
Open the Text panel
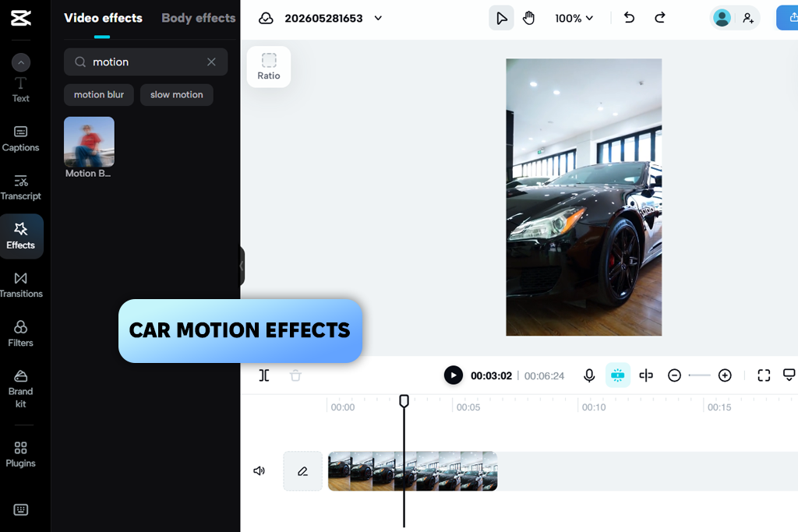click(x=21, y=90)
